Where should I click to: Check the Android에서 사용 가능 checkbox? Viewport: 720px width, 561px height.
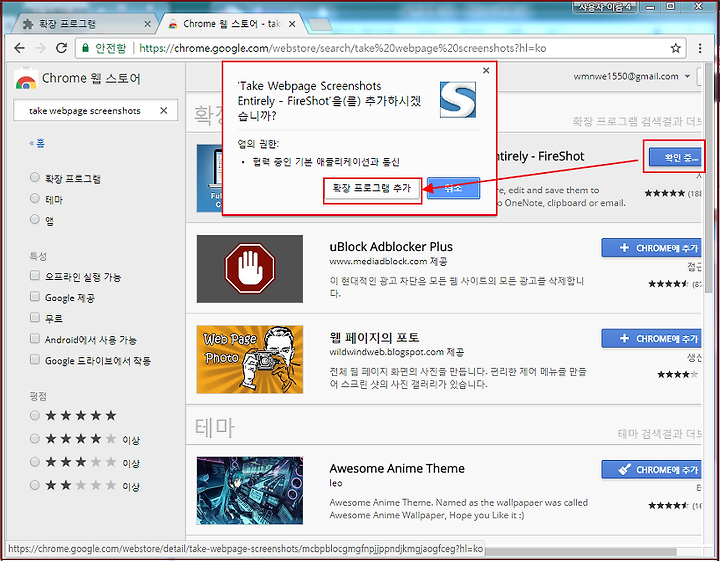point(34,339)
